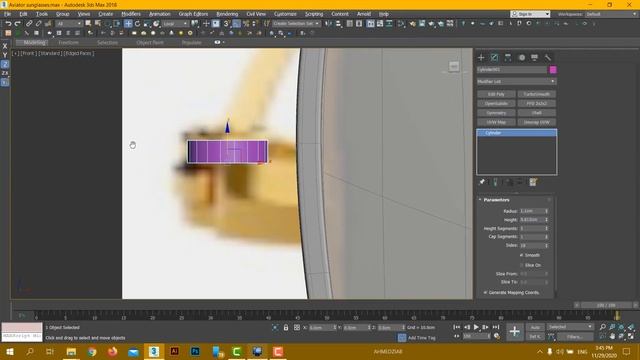Toggle the Smooth checkbox
Viewport: 640px width, 360px height.
tap(521, 255)
